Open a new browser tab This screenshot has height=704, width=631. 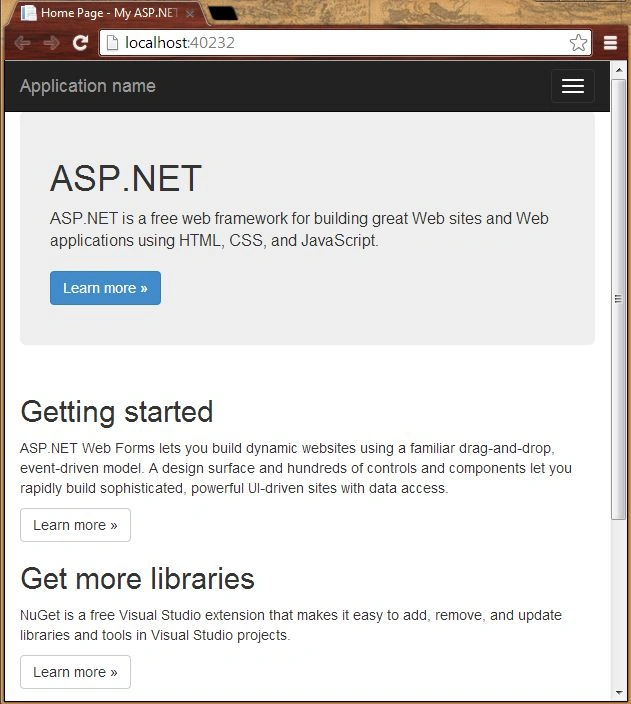(223, 13)
